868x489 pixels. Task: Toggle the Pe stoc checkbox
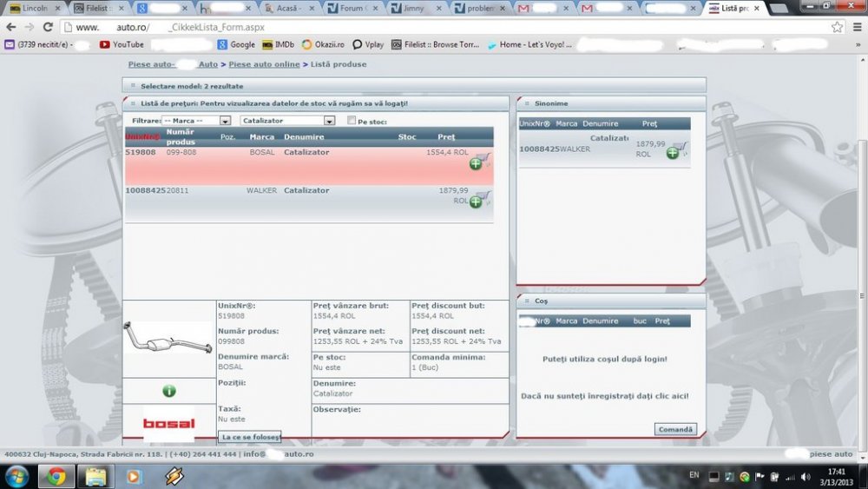tap(351, 120)
